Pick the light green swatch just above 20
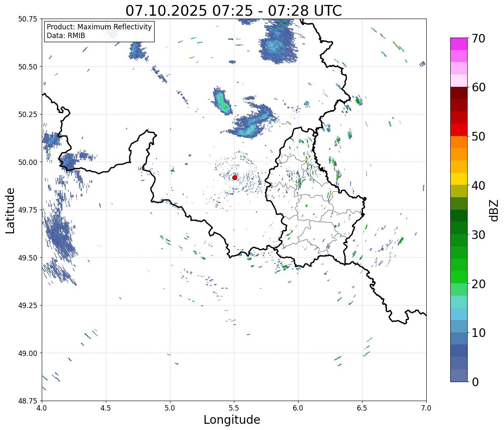The height and width of the screenshot is (430, 504). tap(459, 277)
